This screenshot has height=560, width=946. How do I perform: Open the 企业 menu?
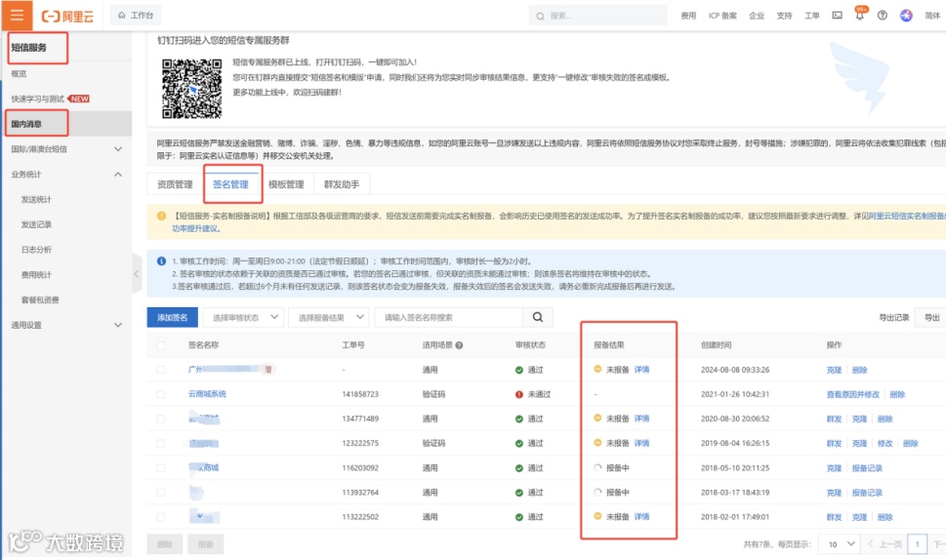point(757,16)
